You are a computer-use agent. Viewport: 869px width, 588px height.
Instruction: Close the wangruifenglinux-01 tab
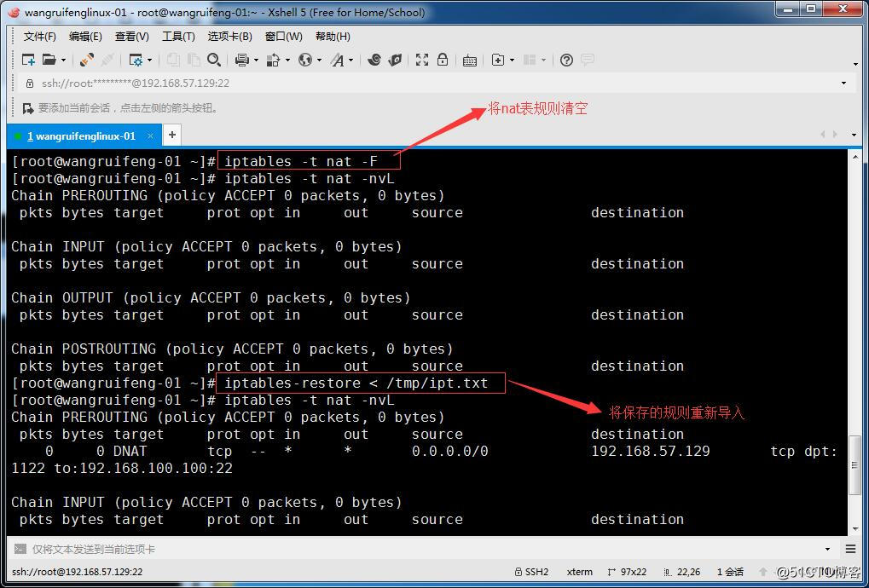pos(150,135)
